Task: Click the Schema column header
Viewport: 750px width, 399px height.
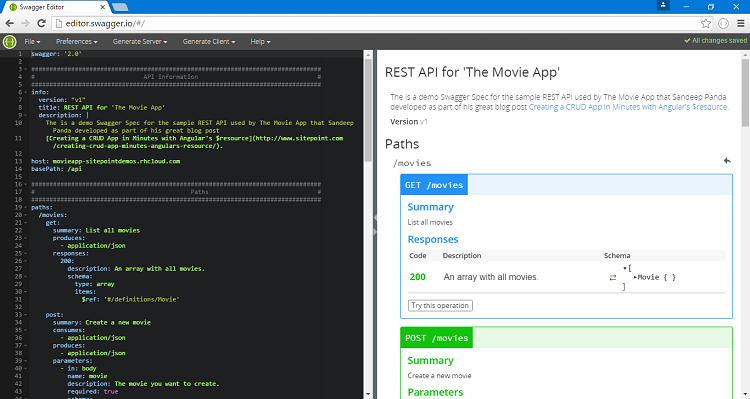Action: tap(617, 255)
